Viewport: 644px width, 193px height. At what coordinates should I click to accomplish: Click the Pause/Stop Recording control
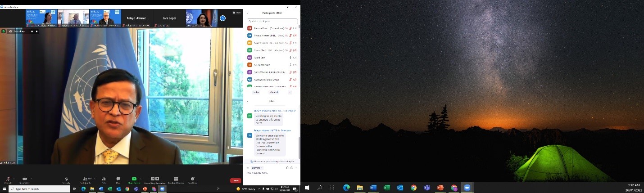coord(154,180)
